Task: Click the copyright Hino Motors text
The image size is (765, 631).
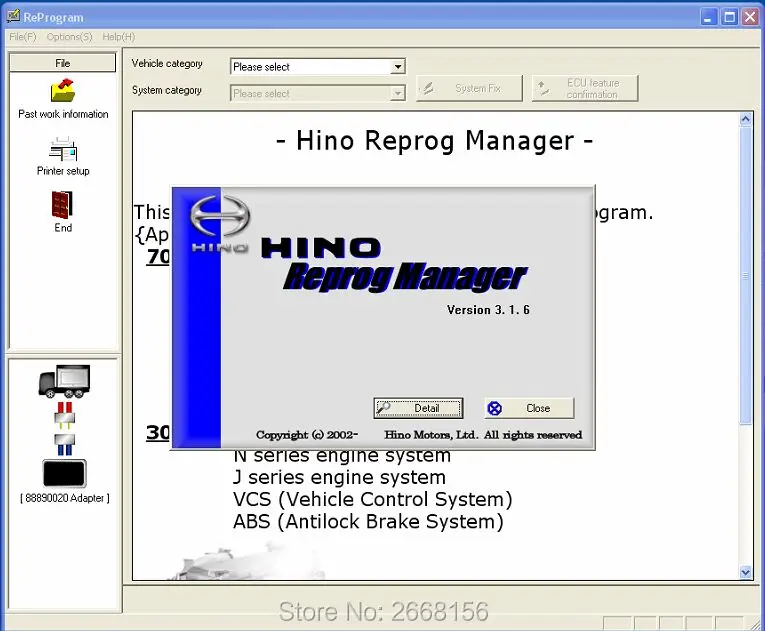Action: tap(419, 435)
